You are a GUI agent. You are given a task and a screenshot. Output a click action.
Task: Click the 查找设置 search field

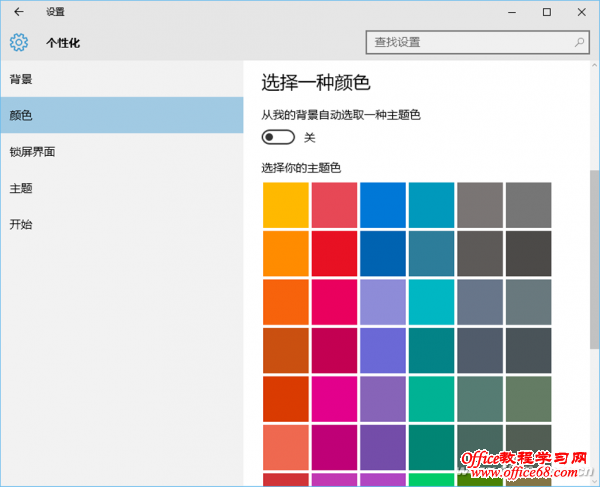point(477,42)
